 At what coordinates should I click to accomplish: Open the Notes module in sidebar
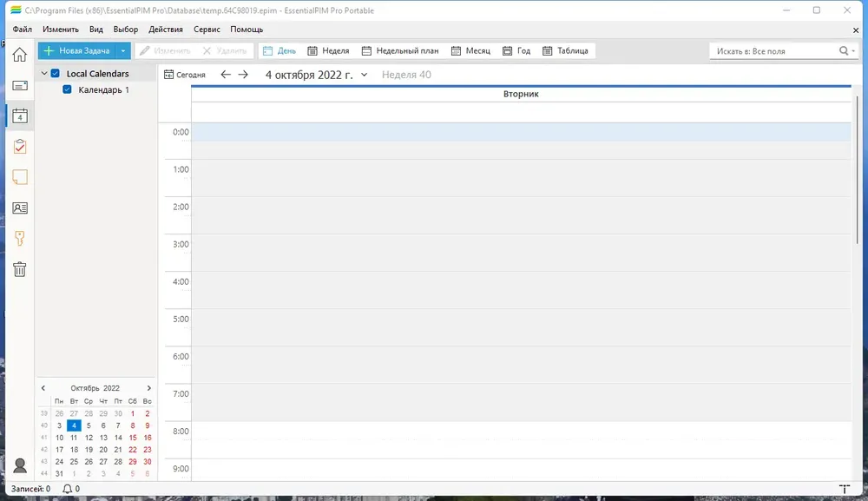point(19,177)
